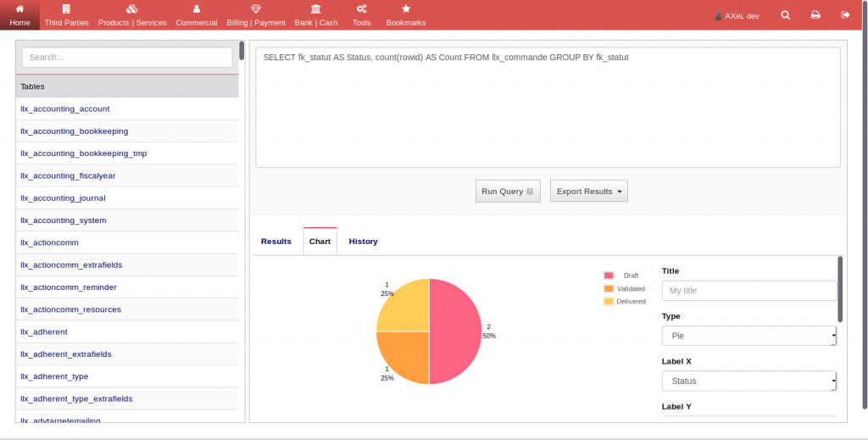Open Billing | Payment diamond icon
This screenshot has height=440, width=868.
pos(256,8)
